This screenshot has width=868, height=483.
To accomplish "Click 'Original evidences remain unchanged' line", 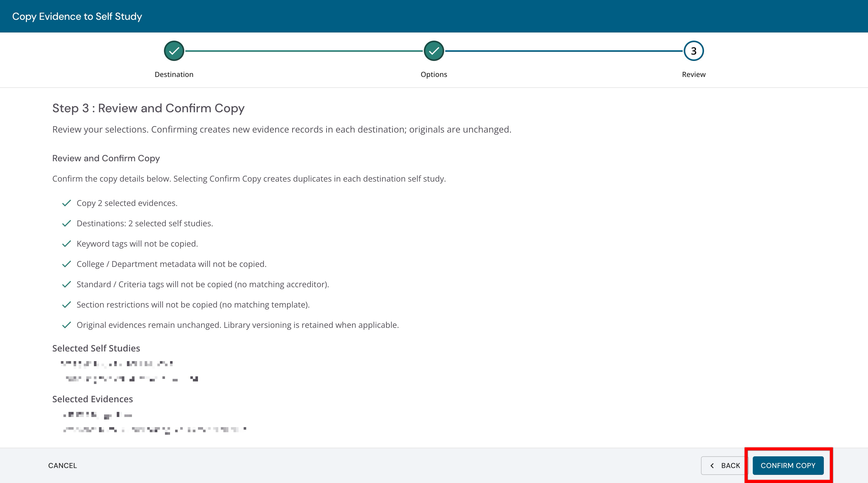I will tap(238, 325).
